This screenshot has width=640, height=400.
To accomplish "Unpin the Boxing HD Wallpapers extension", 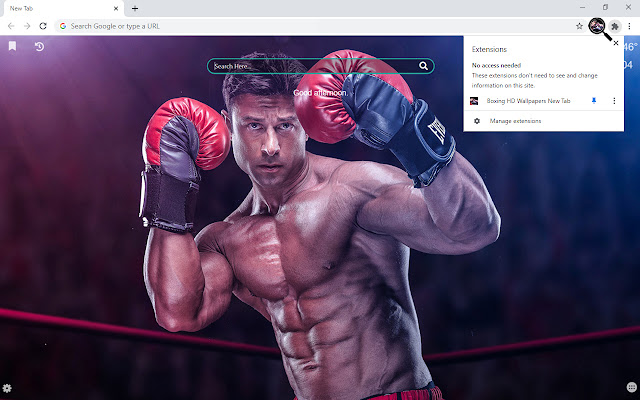I will click(594, 101).
